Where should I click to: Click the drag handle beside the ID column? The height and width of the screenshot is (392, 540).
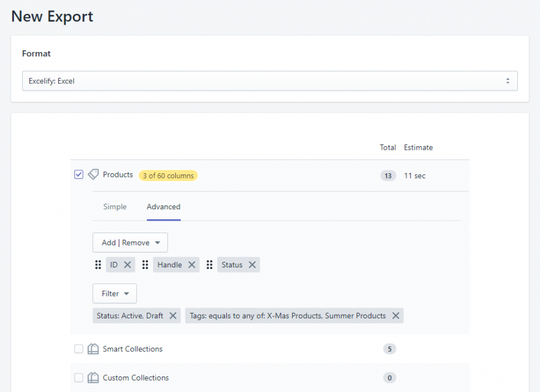[98, 264]
